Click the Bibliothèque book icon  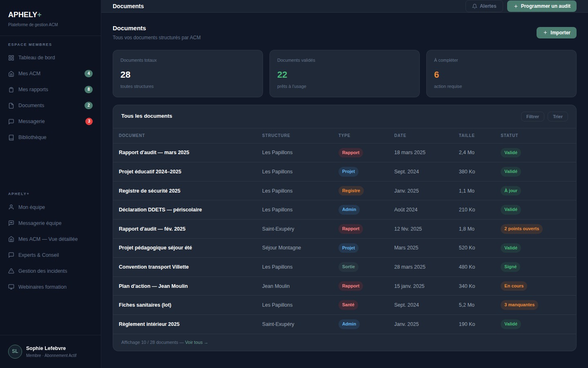[11, 137]
